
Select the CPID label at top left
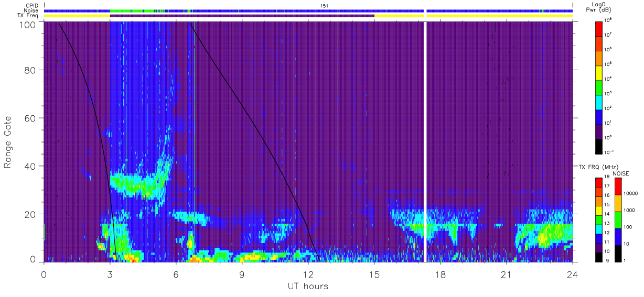pyautogui.click(x=33, y=6)
